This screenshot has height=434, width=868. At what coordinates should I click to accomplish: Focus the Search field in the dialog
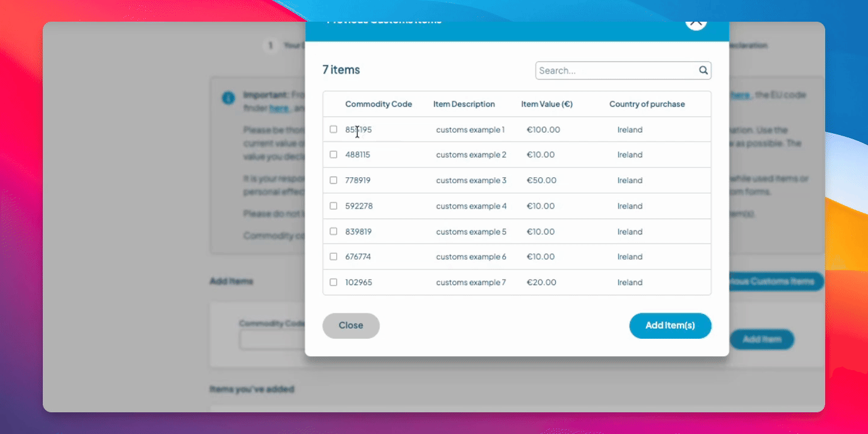[x=623, y=71]
